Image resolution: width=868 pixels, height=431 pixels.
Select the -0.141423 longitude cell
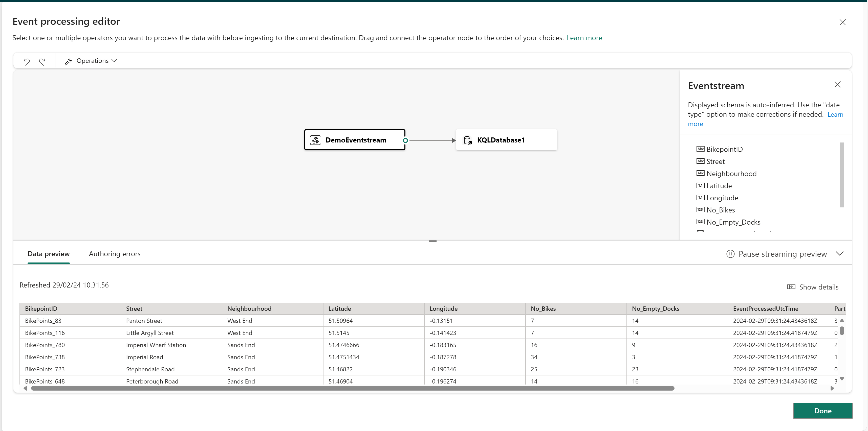tap(474, 333)
